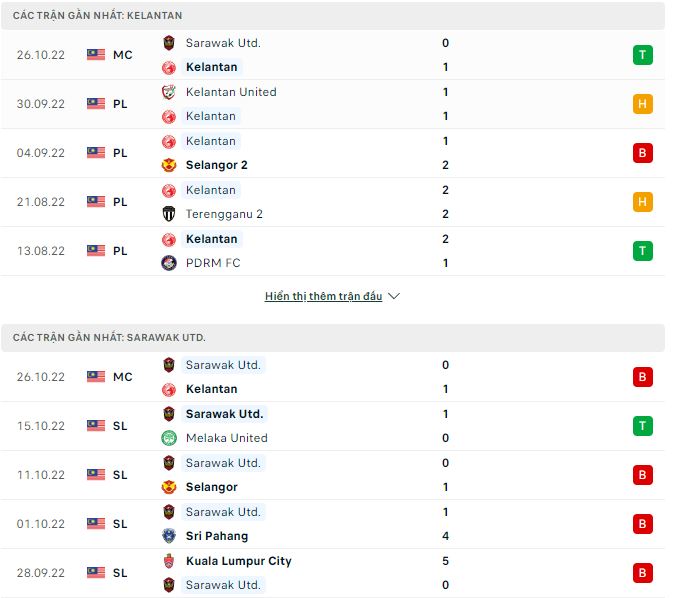The width and height of the screenshot is (674, 598).
Task: Expand more matches with the chevron arrow
Action: [394, 297]
